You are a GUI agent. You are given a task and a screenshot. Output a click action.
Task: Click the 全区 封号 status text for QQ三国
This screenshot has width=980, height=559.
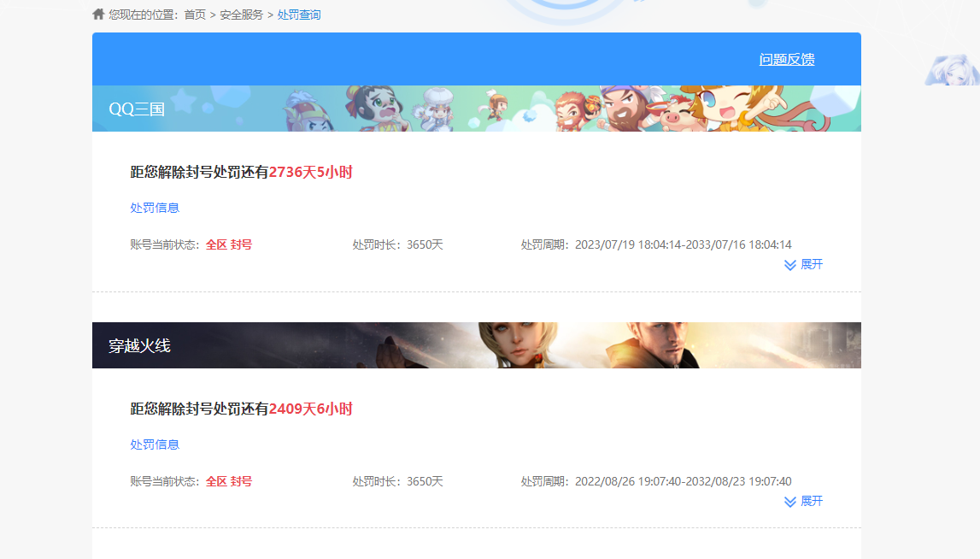[228, 243]
